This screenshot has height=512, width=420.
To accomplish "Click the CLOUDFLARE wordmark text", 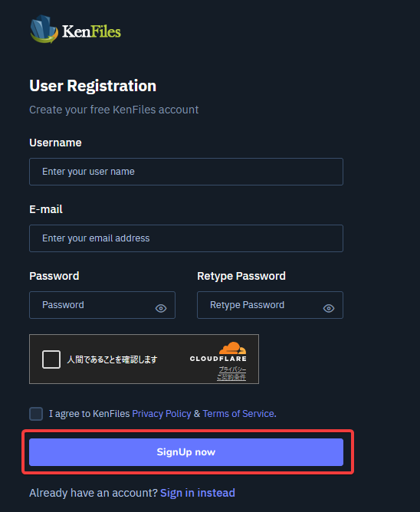I will (218, 359).
